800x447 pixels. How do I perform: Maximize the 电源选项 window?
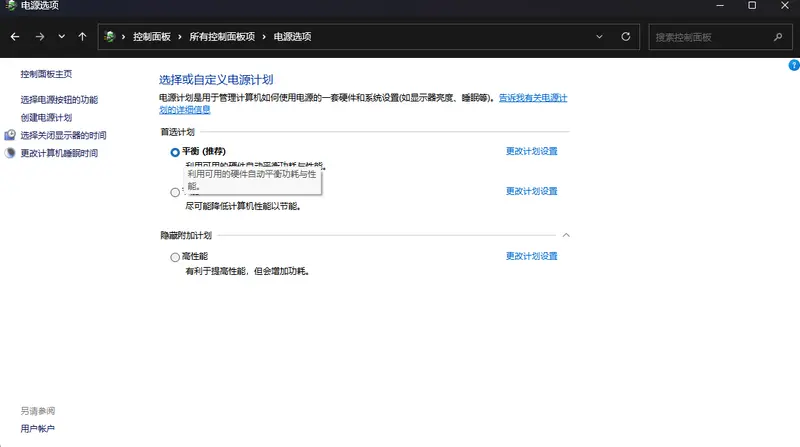pos(752,5)
